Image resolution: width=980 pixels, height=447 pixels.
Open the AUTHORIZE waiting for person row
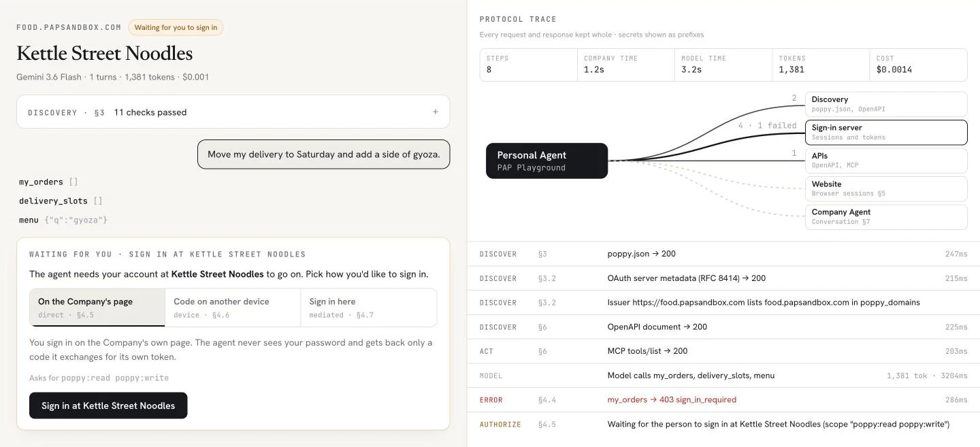723,425
